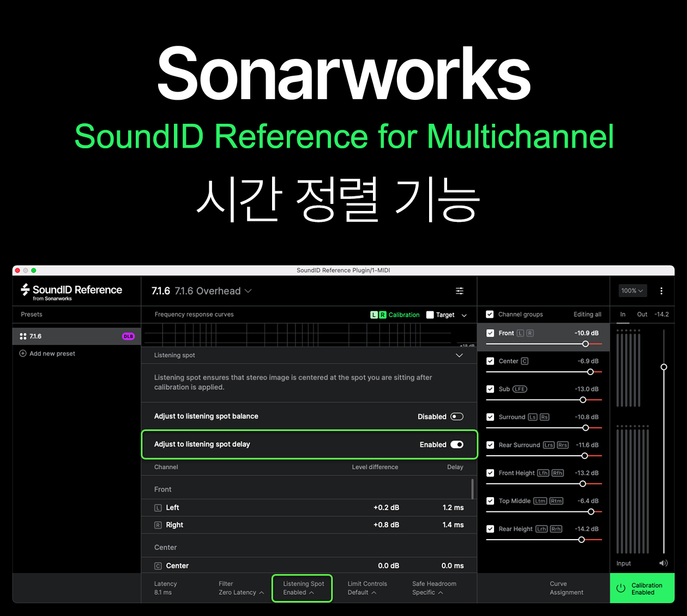Click the Rrs badge on Rear Surround
687x616 pixels.
[x=563, y=445]
